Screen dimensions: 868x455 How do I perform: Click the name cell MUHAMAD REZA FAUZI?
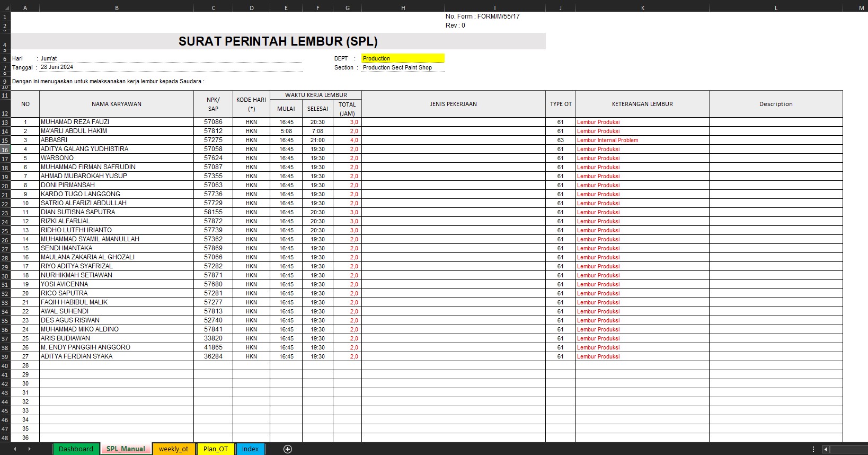point(75,122)
